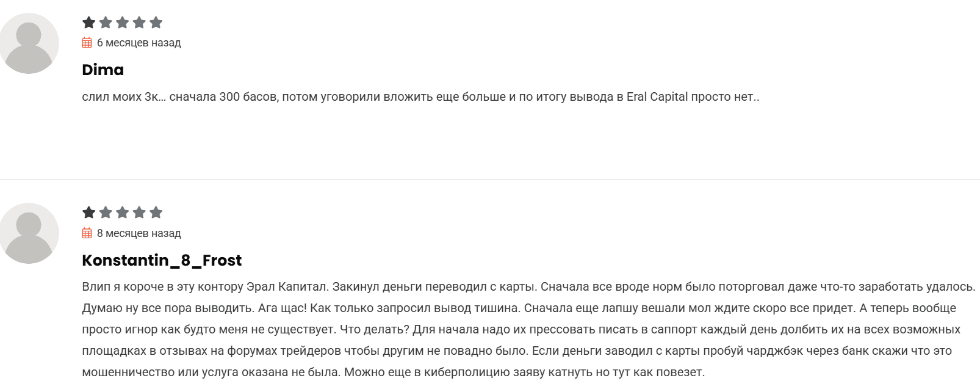
Task: Click the third star in Dima's rating
Action: pyautogui.click(x=122, y=23)
